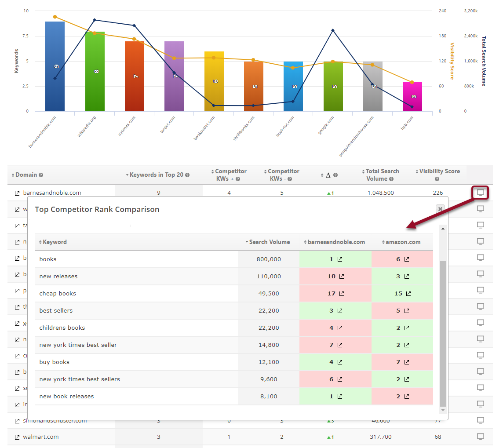Click the popup scrollbar down arrow

coord(443,410)
